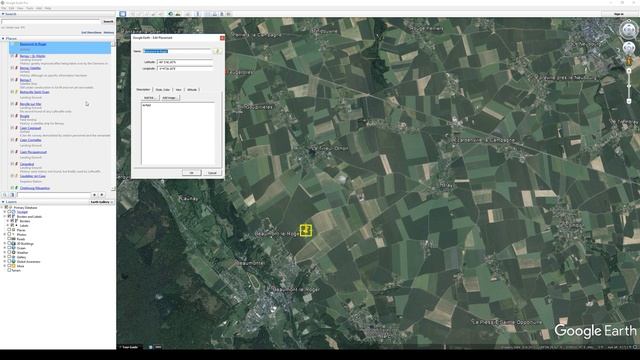Screen dimensions: 640x360
Task: Toggle checkbox for Caen Carpiquet placemark
Action: (x=12, y=128)
